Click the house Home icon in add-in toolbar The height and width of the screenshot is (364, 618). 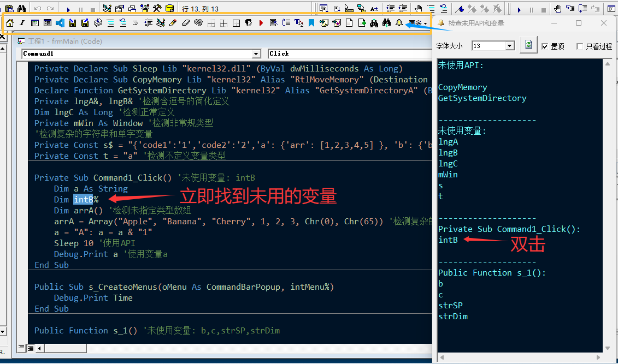coord(10,23)
